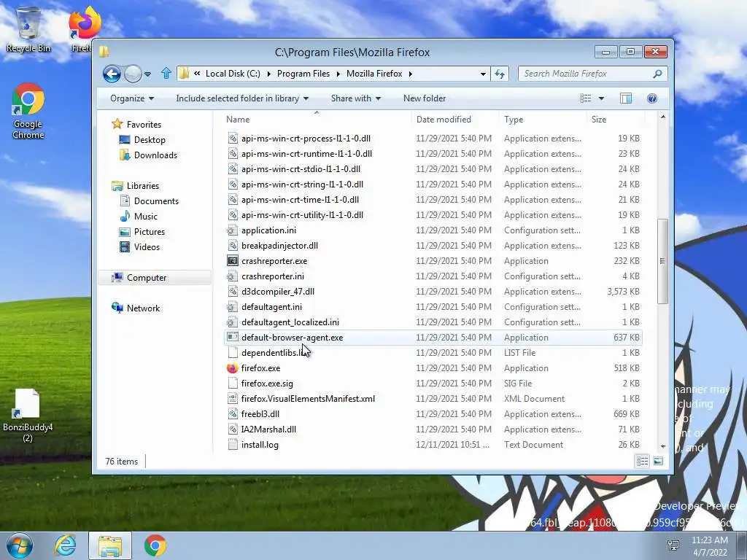Launch Internet Explorer from taskbar

65,545
